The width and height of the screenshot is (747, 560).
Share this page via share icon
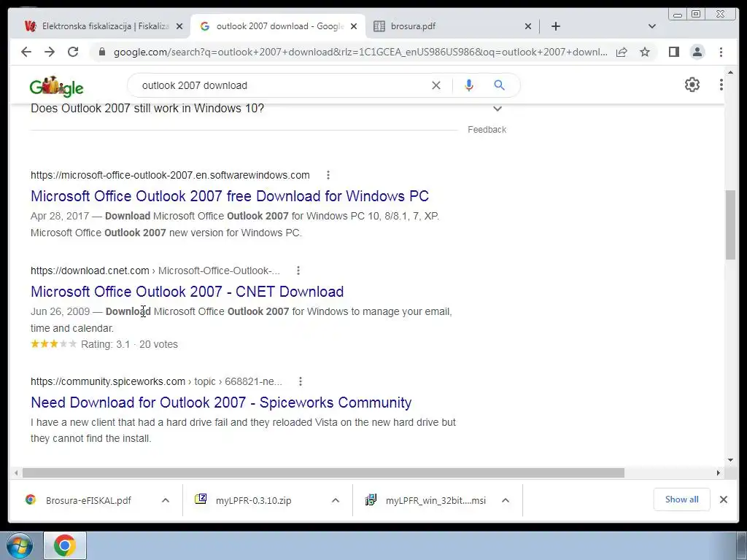(622, 52)
